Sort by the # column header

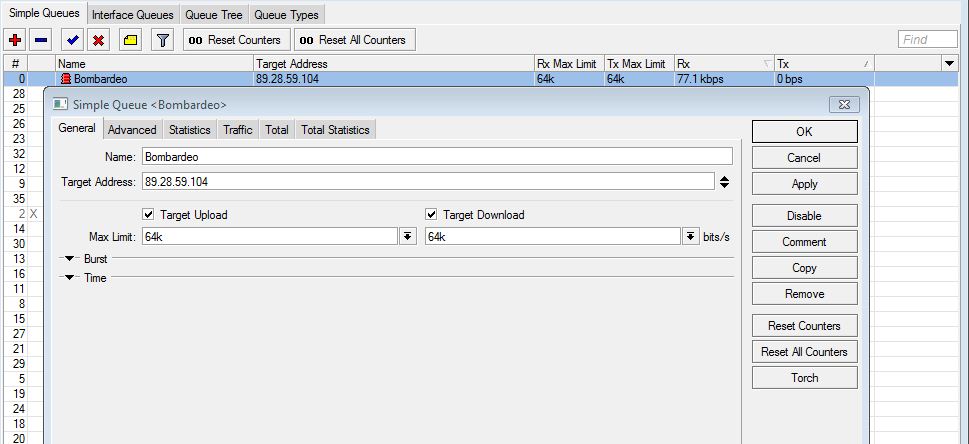click(15, 64)
